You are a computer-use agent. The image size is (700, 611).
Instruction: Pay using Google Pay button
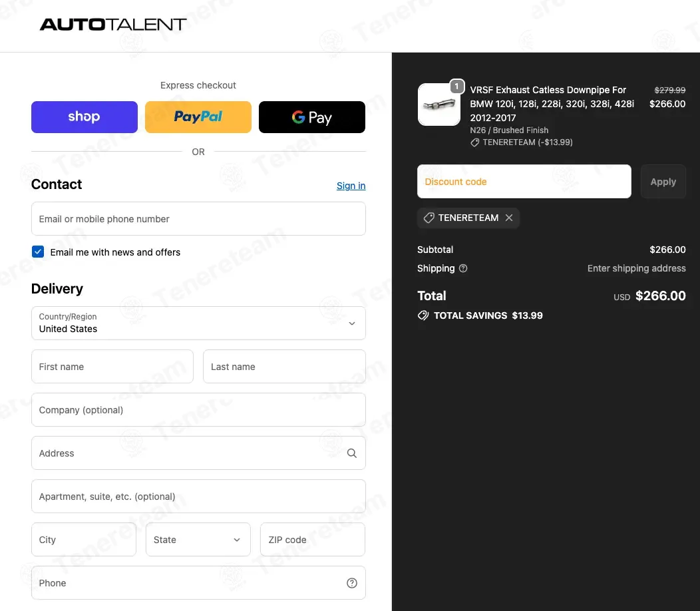point(312,117)
